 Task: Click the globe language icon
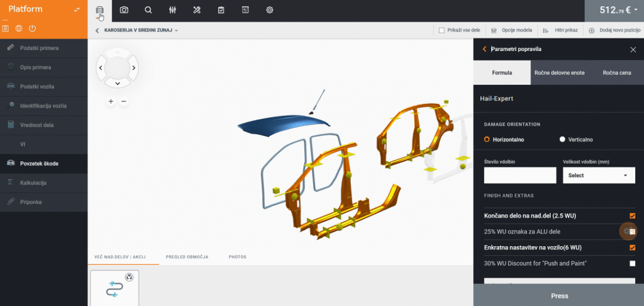point(19,28)
